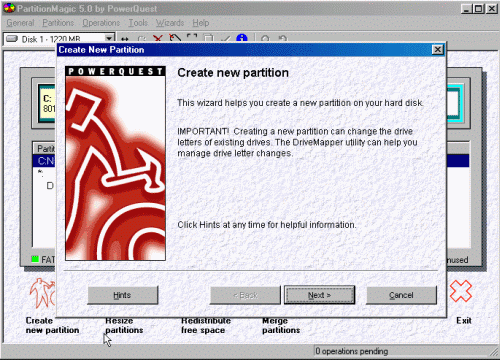Select the D row in the partition list
This screenshot has height=360, width=500.
(50, 186)
